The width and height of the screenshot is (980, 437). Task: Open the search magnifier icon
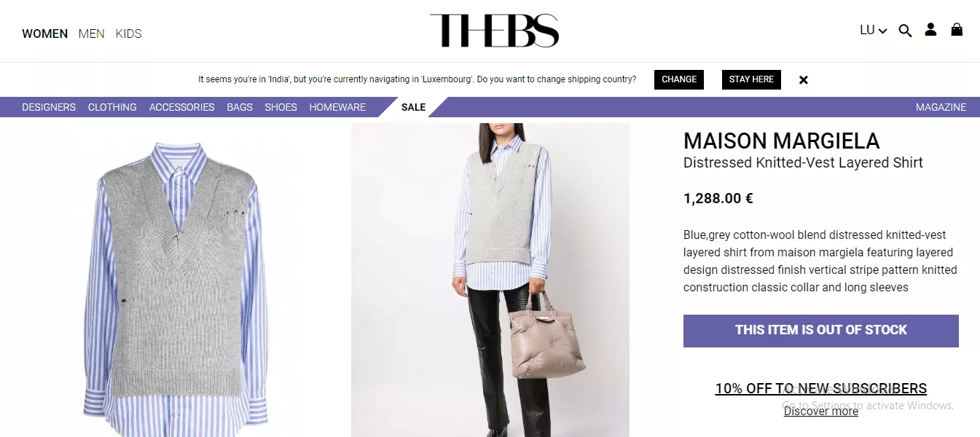coord(905,31)
